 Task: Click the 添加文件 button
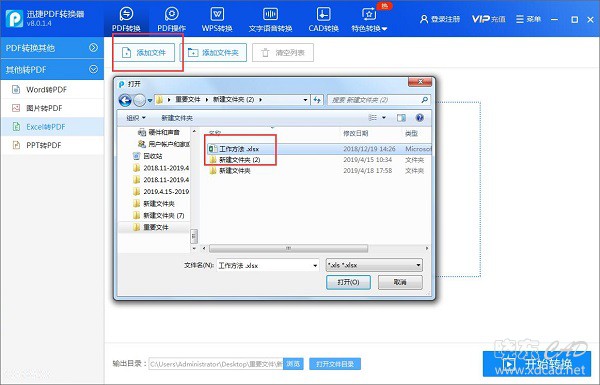coord(144,53)
